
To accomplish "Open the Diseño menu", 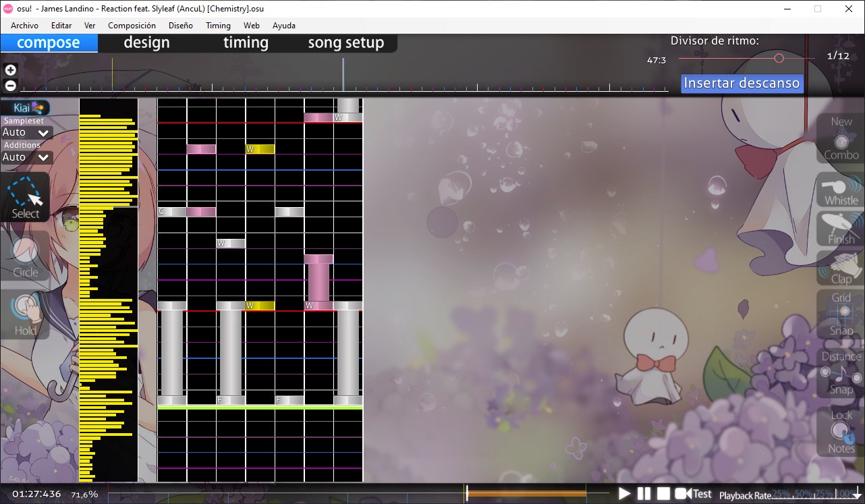I will tap(180, 25).
